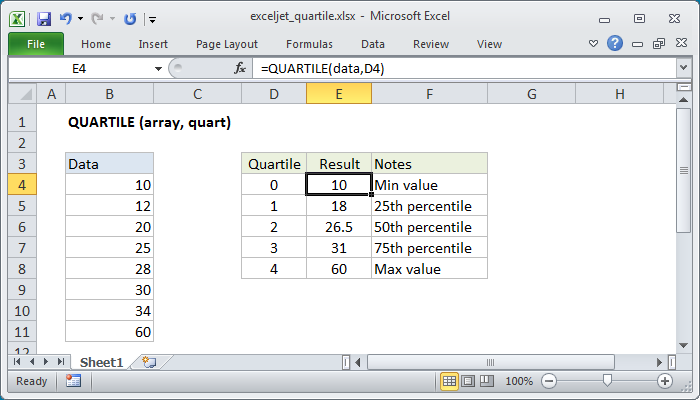Open the Formulas tab
The height and width of the screenshot is (400, 700).
tap(309, 44)
